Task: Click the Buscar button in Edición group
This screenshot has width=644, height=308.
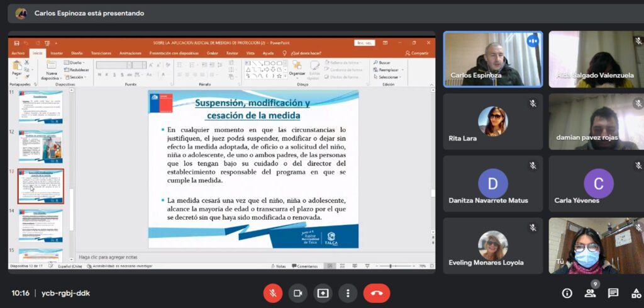Action: coord(382,63)
